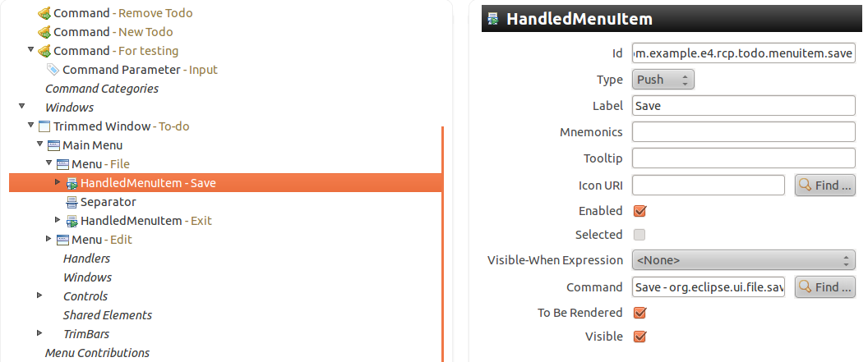Click the Command Parameter Input tag icon
Screen dimensions: 868x362
[x=53, y=70]
